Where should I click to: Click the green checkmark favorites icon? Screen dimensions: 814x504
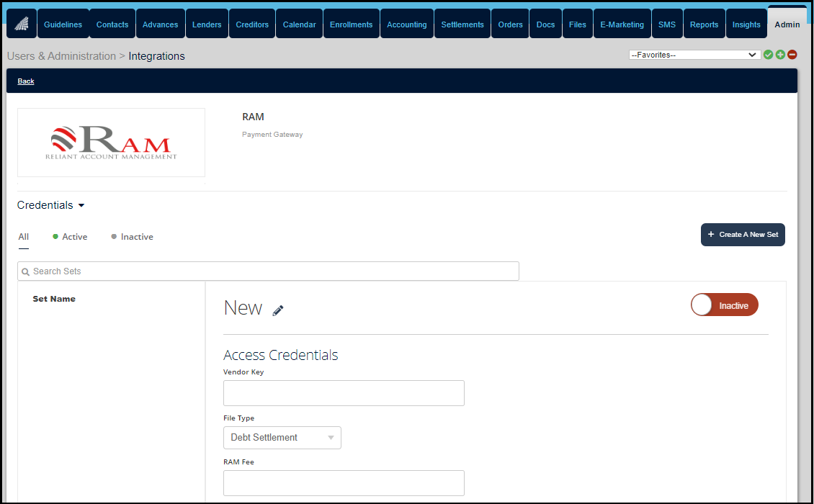(769, 55)
